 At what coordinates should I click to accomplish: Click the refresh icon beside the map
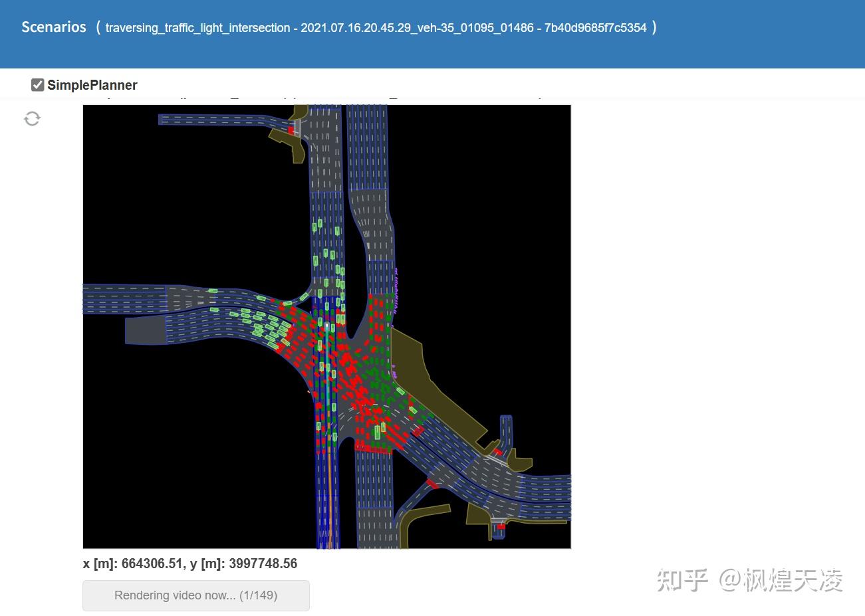click(32, 118)
